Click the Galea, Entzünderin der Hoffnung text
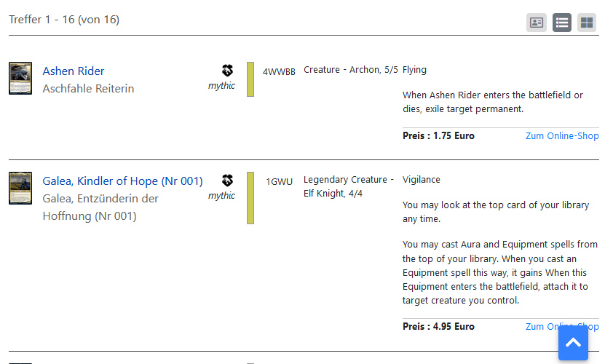Screen dimensions: 605x364 (100, 207)
